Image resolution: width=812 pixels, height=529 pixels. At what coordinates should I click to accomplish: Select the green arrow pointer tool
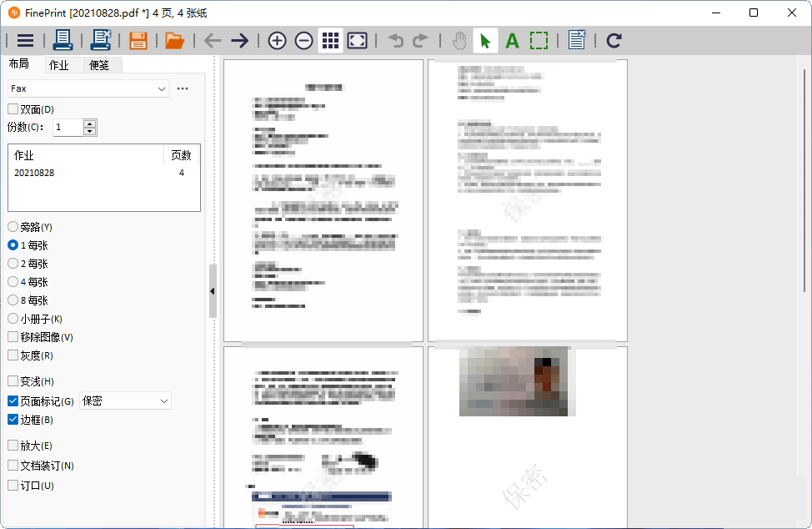[485, 40]
